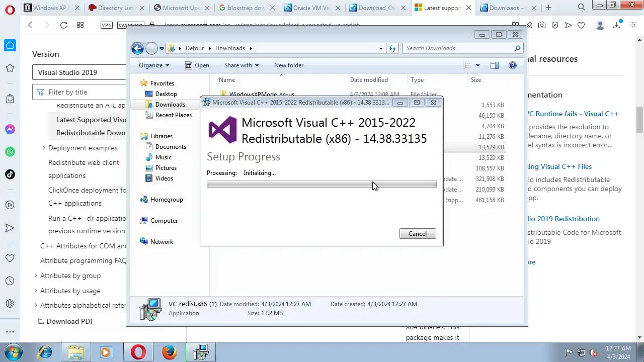Switch to Microsoft Update browser tab
Viewport: 644px width, 362px height.
[182, 8]
